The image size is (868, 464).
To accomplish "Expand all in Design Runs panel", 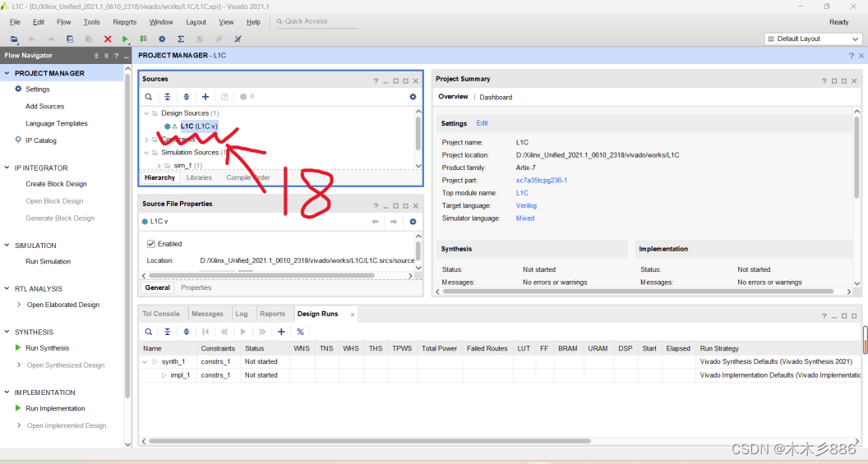I will (187, 332).
